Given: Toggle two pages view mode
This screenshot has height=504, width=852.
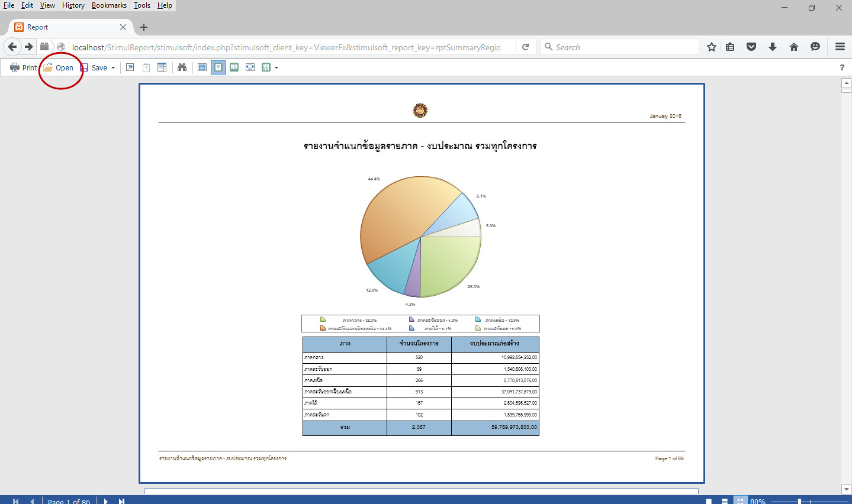Looking at the screenshot, I should tap(234, 67).
